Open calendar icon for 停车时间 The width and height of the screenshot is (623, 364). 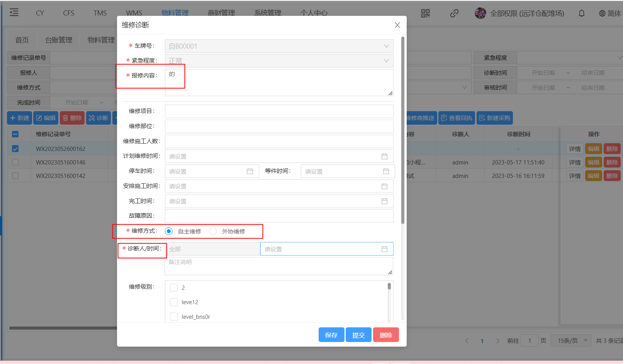point(250,171)
